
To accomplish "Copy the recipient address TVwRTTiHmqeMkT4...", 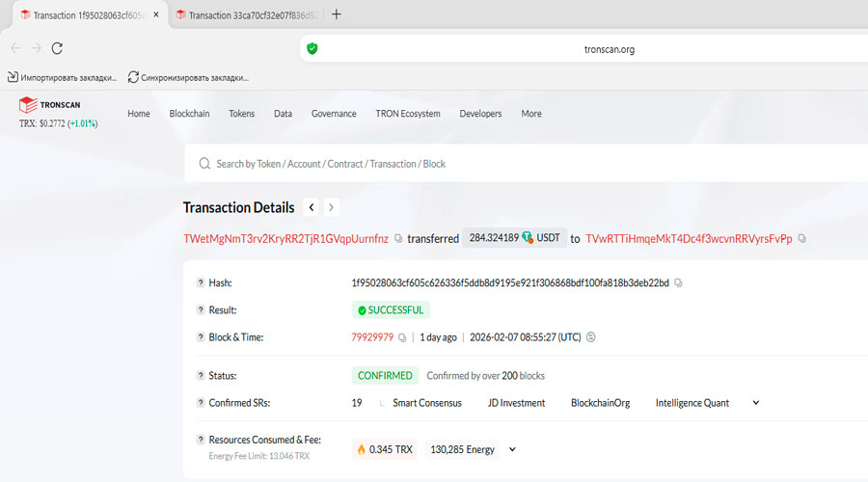I will 802,238.
